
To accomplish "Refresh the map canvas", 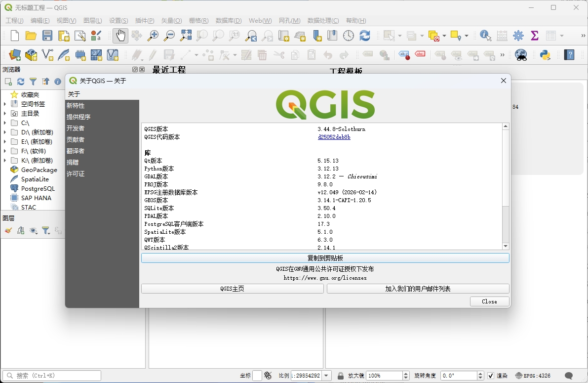I will coord(365,36).
